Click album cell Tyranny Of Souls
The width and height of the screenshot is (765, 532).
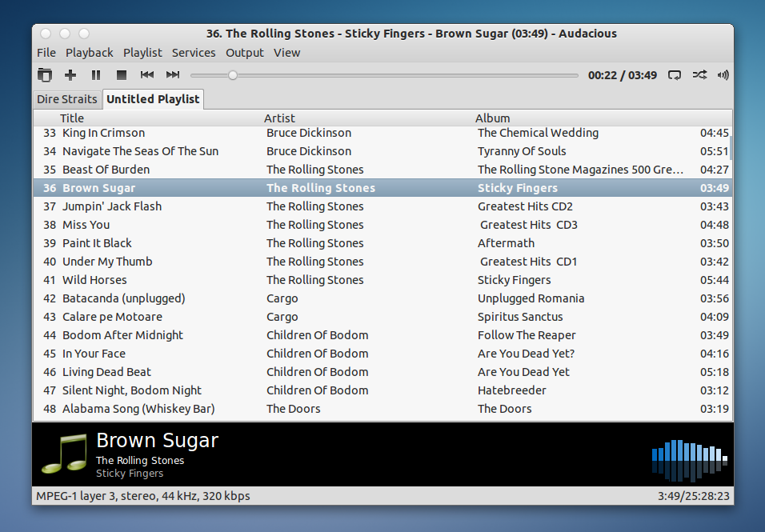click(x=522, y=152)
